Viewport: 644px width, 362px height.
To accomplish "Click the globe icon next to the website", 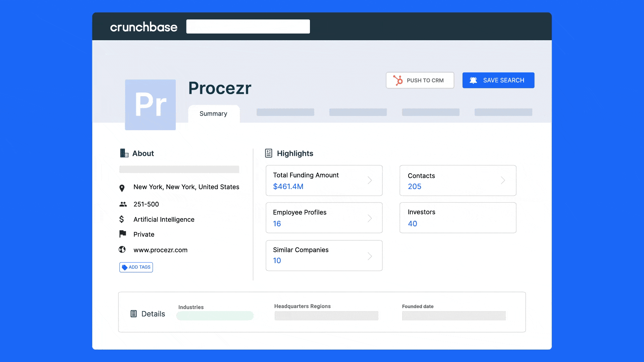I will click(x=123, y=249).
